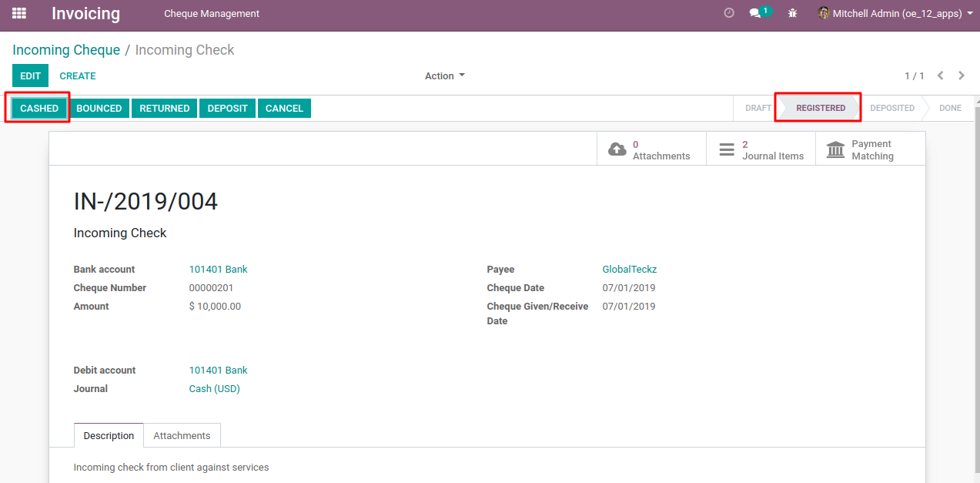Mark the cheque as Returned

[x=165, y=108]
